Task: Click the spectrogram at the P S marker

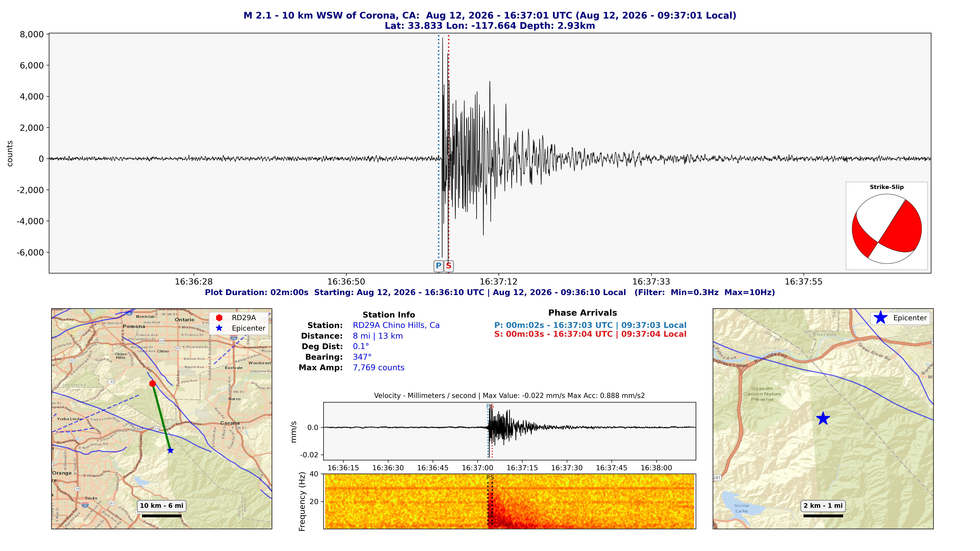Action: [490, 501]
